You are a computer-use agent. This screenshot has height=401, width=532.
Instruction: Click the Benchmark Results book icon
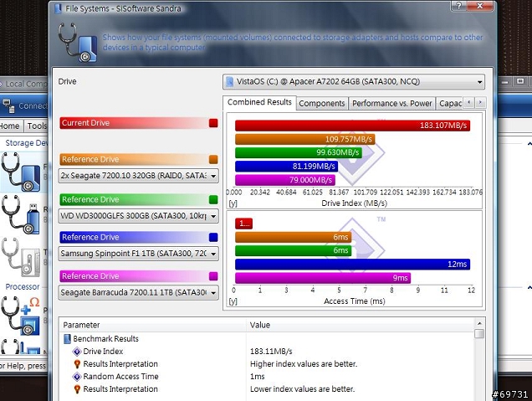[67, 339]
